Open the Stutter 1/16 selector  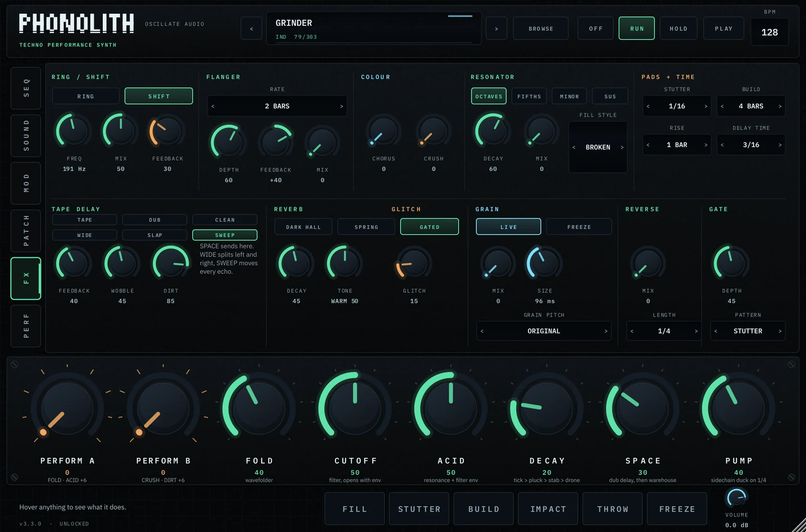click(677, 106)
